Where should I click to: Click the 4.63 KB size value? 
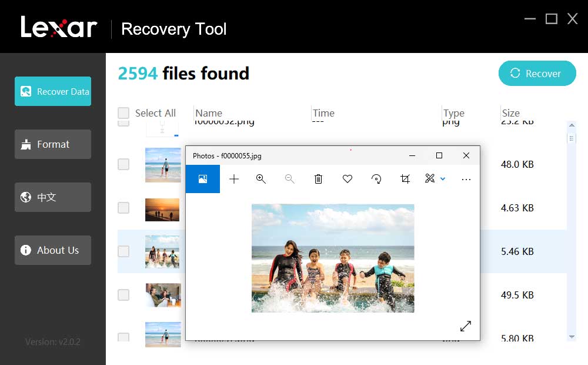coord(517,208)
